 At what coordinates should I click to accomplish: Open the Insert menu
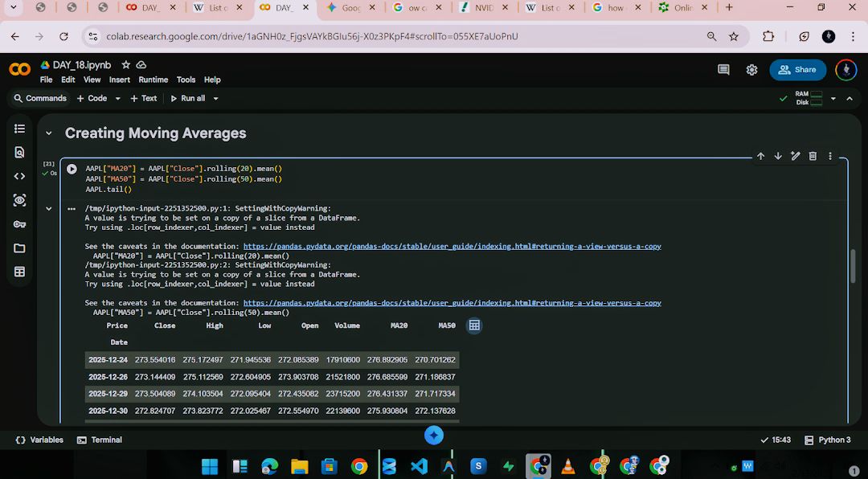[x=120, y=80]
